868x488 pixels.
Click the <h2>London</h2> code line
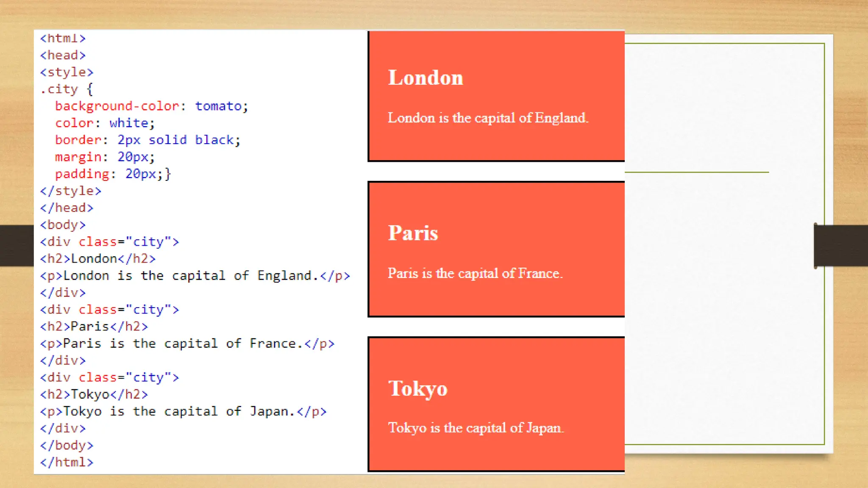98,259
